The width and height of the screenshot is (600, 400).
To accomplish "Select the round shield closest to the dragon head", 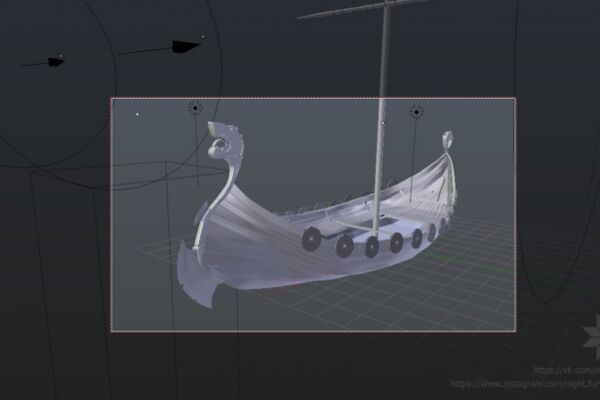I will coord(311,239).
